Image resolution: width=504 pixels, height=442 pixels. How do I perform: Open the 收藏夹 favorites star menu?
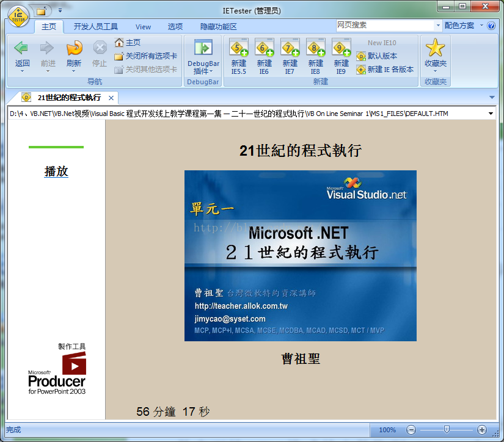[435, 56]
